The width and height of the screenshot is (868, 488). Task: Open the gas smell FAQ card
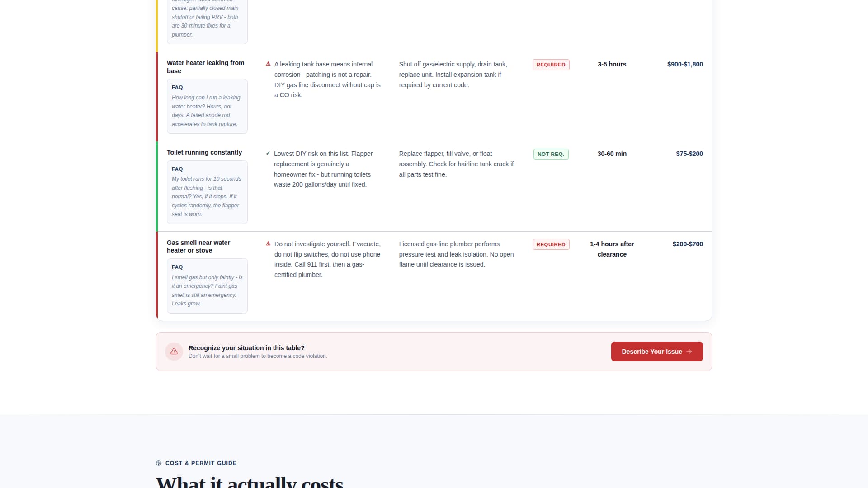[207, 286]
